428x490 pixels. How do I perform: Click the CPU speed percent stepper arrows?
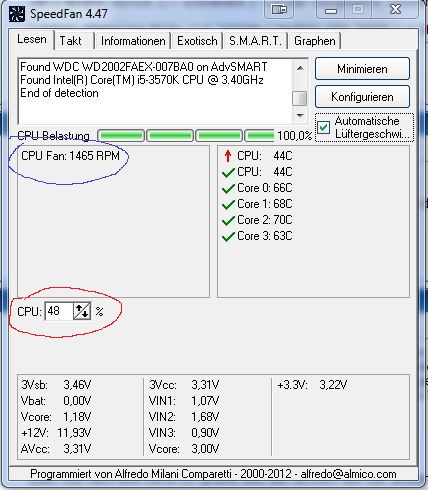tap(82, 311)
